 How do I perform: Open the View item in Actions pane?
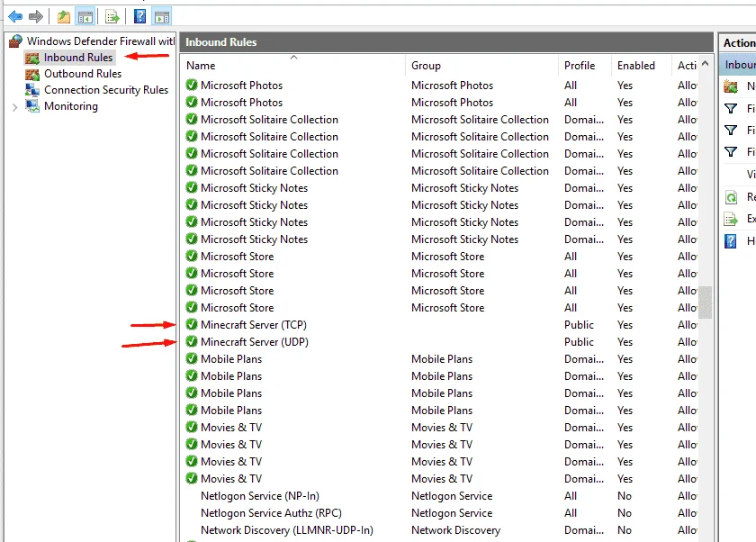(751, 174)
